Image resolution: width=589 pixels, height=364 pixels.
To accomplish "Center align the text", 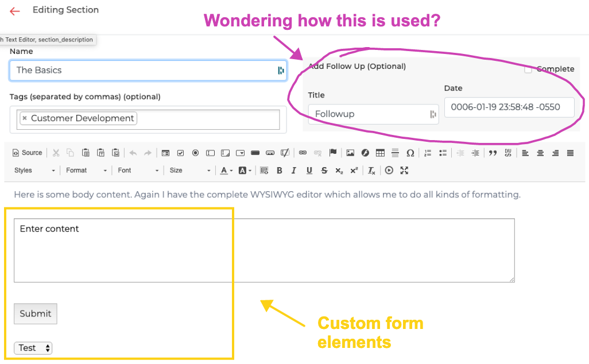I will pos(541,153).
